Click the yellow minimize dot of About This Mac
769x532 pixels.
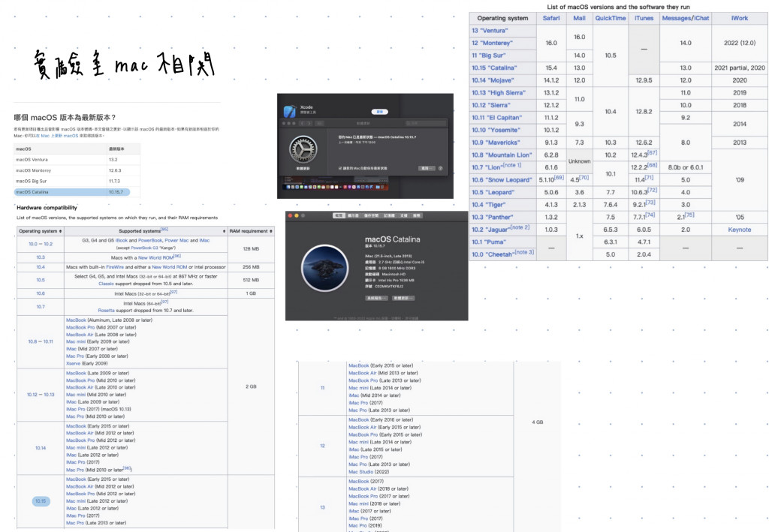coord(296,215)
